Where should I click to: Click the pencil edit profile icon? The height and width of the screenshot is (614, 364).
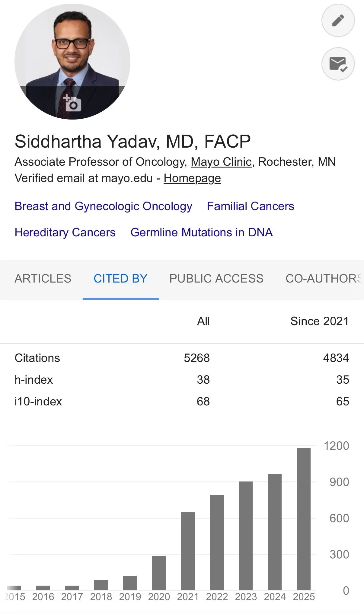click(x=338, y=21)
